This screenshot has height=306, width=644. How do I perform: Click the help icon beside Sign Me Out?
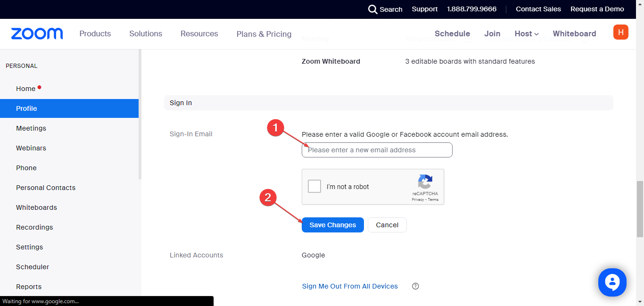415,286
